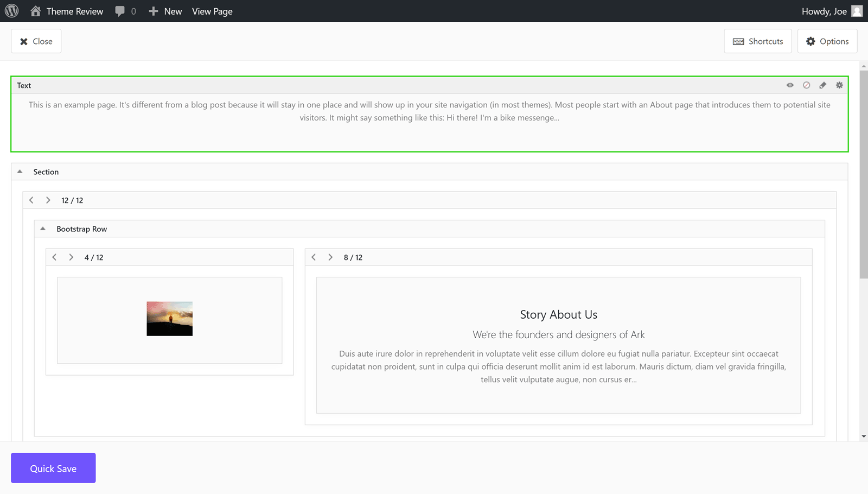Click the scrollbar up arrow

coord(864,66)
